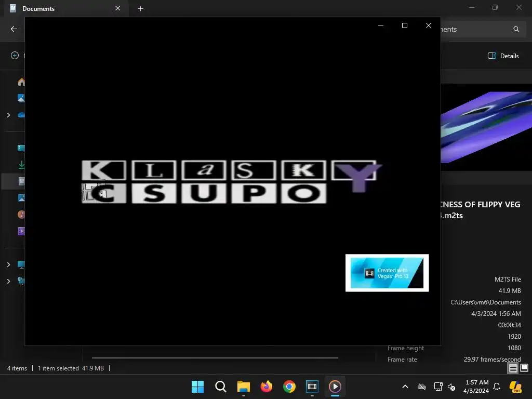This screenshot has width=532, height=399.
Task: Click the Frame rate label
Action: [402, 360]
